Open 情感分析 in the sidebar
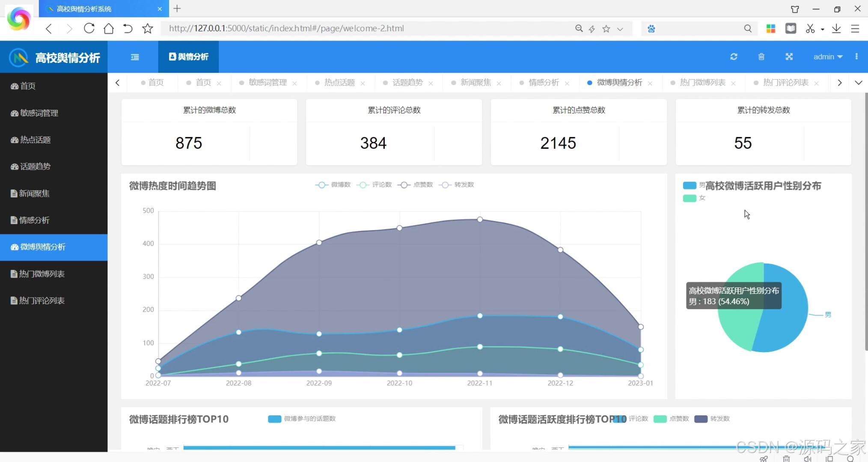This screenshot has width=868, height=462. coord(54,220)
